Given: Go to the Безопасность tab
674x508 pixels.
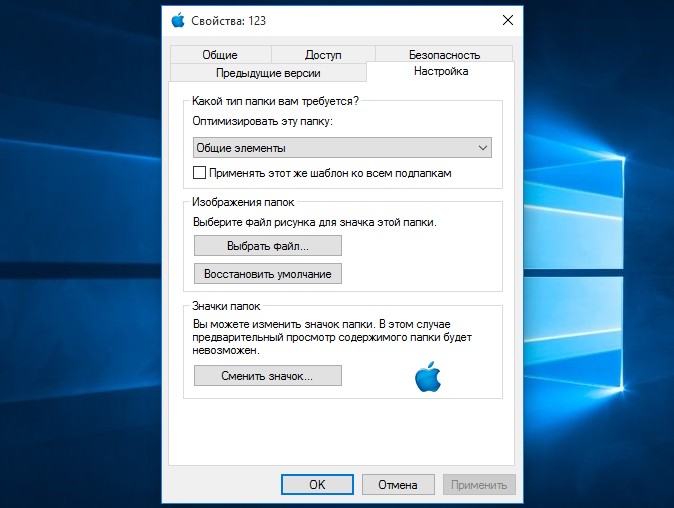Looking at the screenshot, I should pyautogui.click(x=444, y=55).
